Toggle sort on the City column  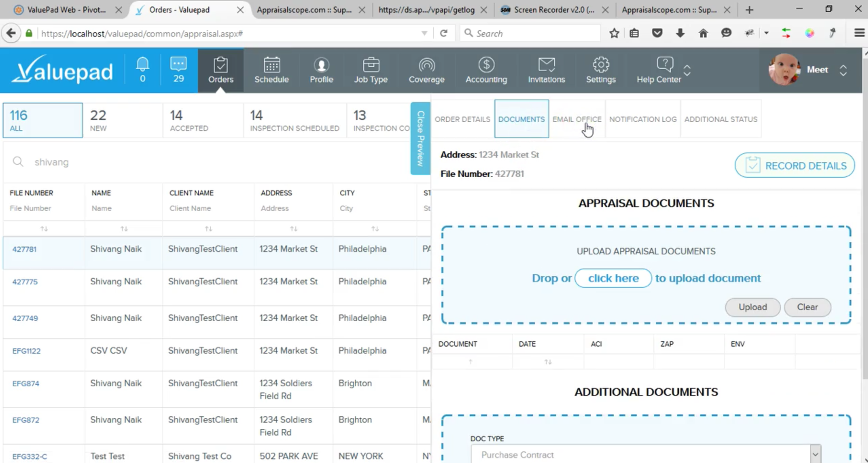(375, 229)
